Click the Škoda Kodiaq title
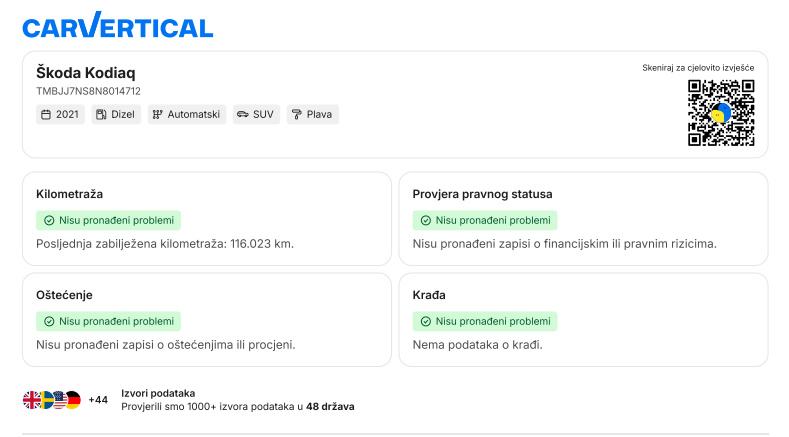 (x=86, y=73)
